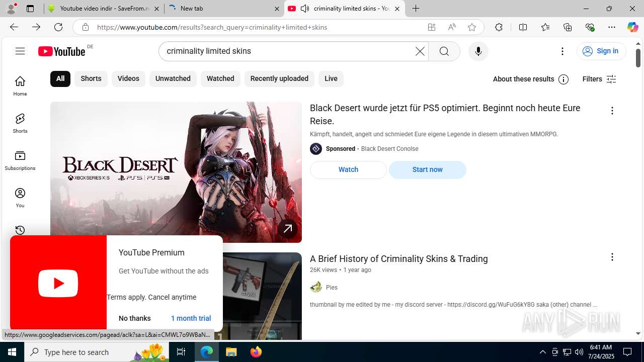
Task: Open Task View on taskbar
Action: [181, 352]
